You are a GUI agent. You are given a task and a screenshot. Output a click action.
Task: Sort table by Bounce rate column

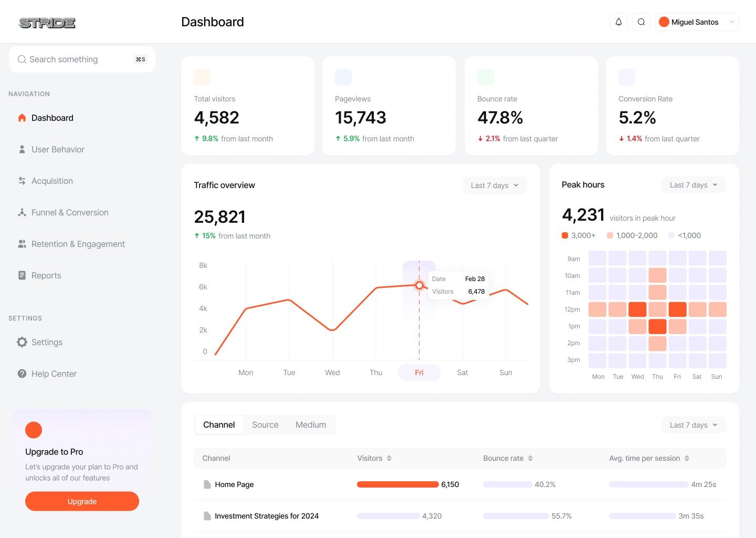click(530, 458)
